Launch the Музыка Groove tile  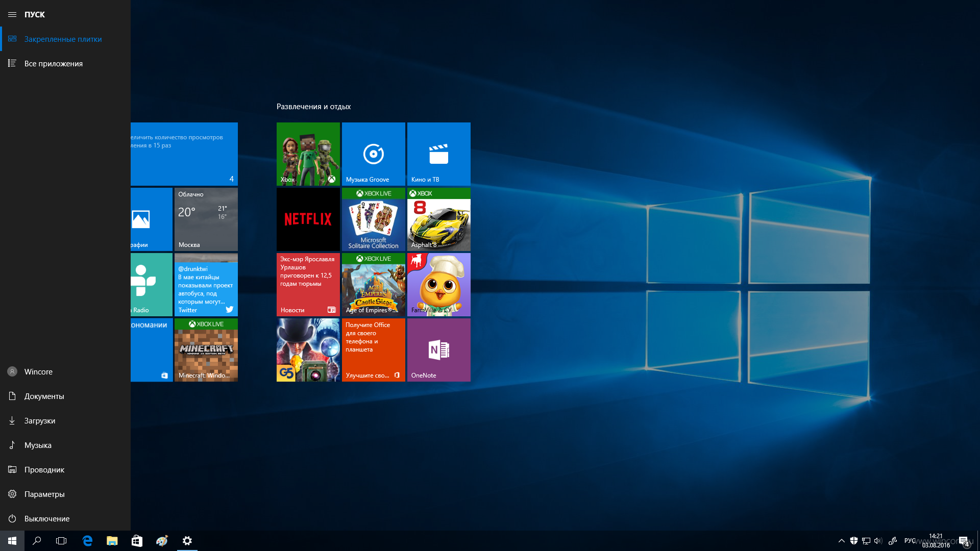tap(374, 154)
